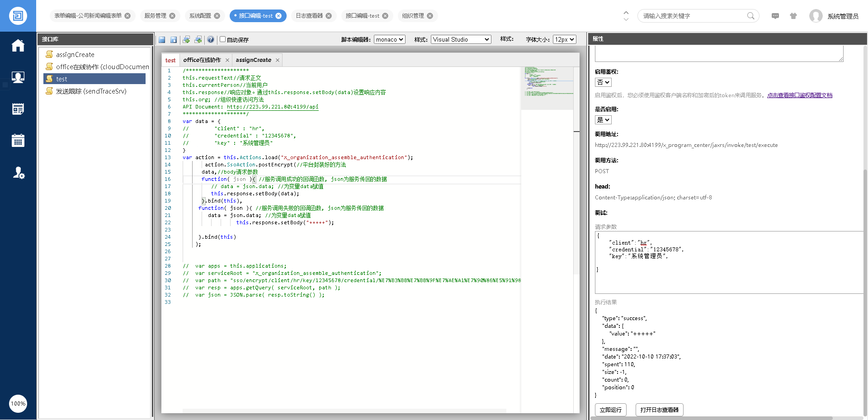Open the help question-mark icon in the toolbar
The image size is (868, 420).
point(211,40)
